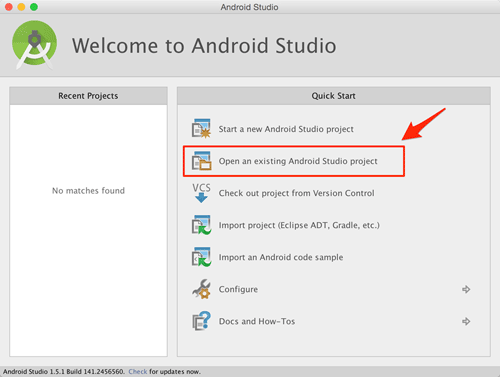Screen dimensions: 500x377
Task: Click the Recent Projects header
Action: pos(88,96)
